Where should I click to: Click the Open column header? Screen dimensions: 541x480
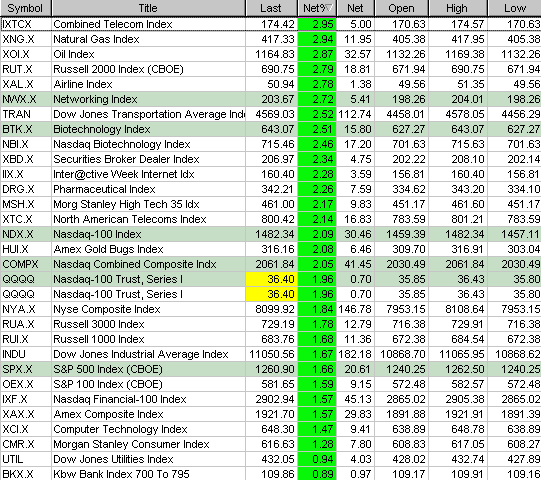coord(401,8)
